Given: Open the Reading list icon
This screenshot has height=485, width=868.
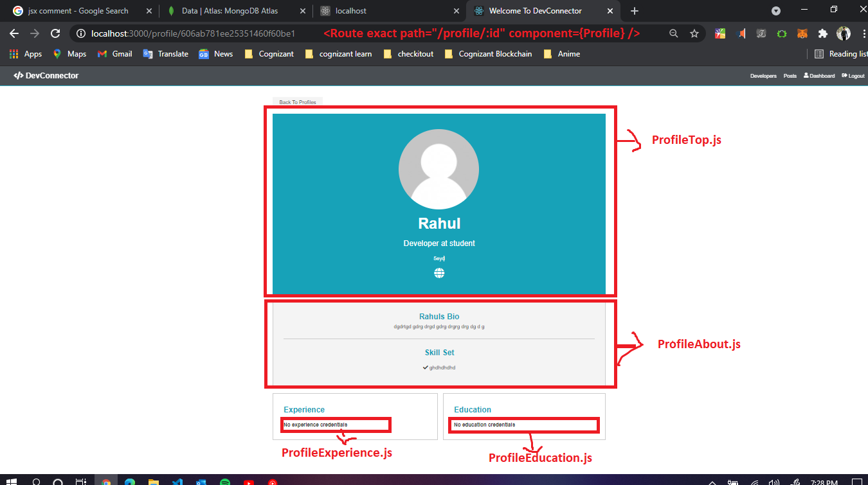Looking at the screenshot, I should (x=819, y=54).
